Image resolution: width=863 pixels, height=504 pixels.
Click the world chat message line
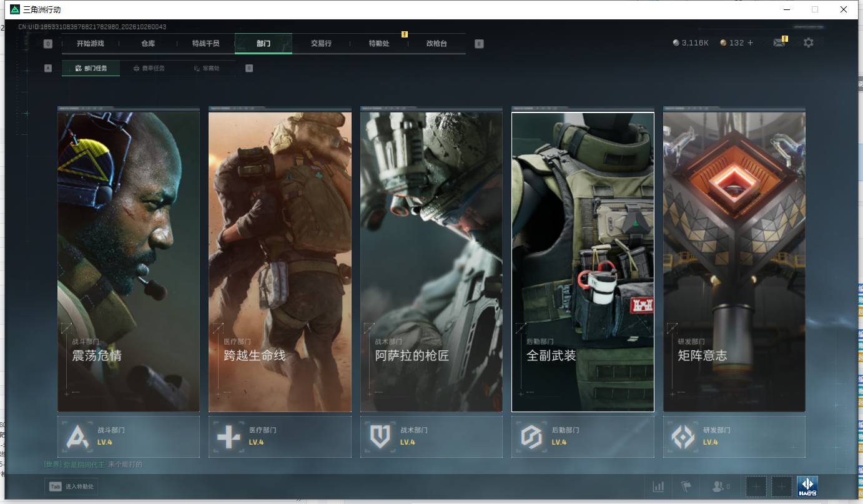point(93,465)
